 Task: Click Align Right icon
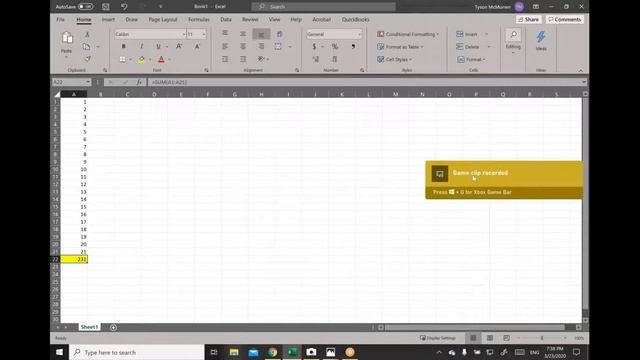[x=261, y=47]
